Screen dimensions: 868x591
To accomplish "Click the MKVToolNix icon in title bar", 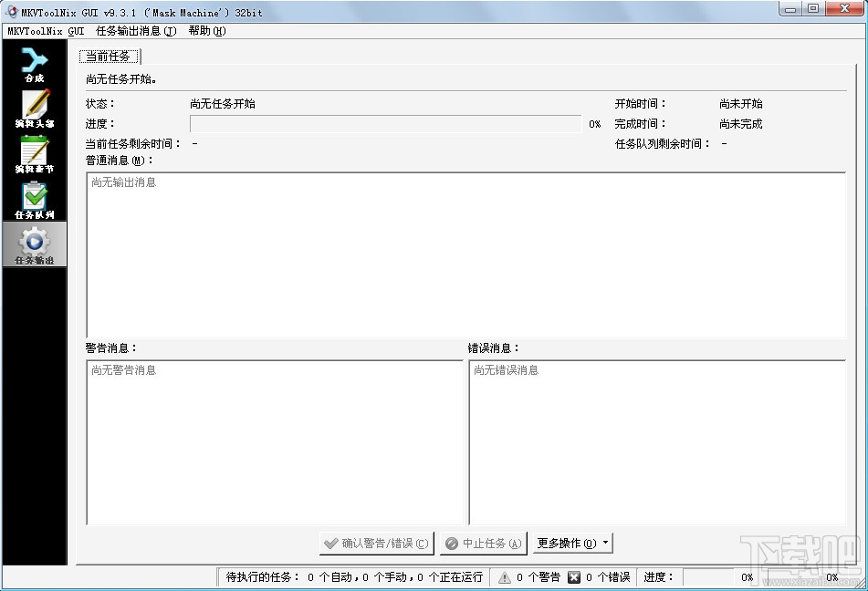I will pyautogui.click(x=10, y=9).
